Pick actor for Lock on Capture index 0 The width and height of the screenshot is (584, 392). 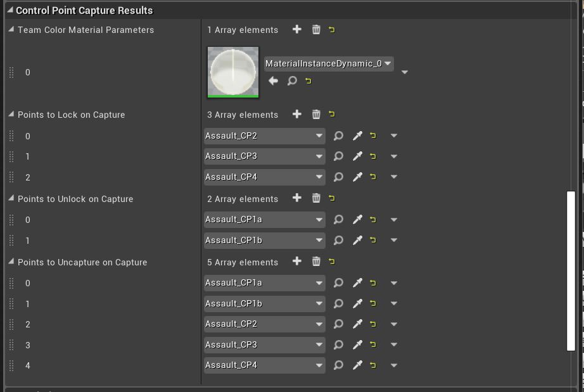357,136
